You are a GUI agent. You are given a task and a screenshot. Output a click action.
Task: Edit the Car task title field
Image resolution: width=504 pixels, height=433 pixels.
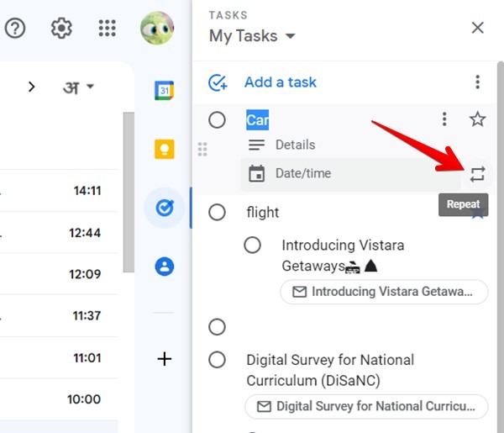[x=258, y=120]
